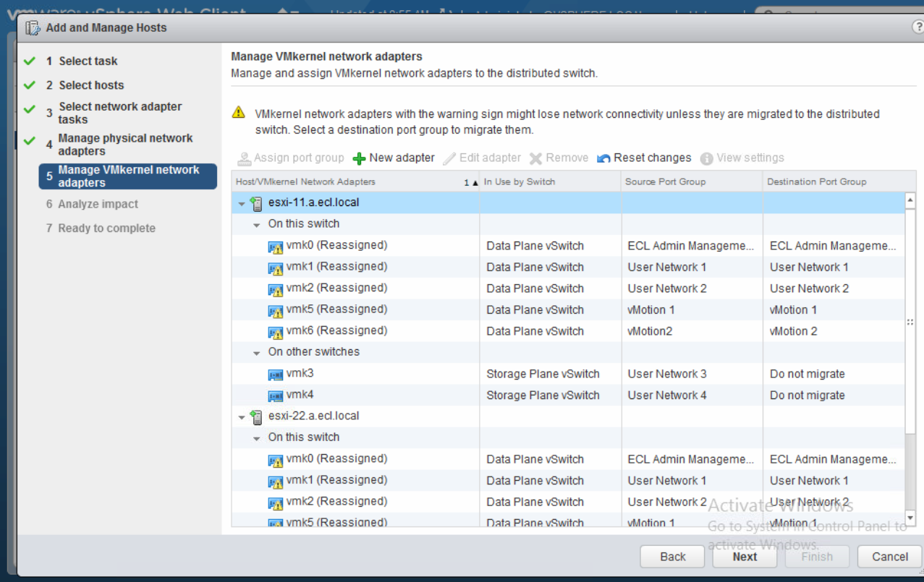Click the Finish button

817,557
